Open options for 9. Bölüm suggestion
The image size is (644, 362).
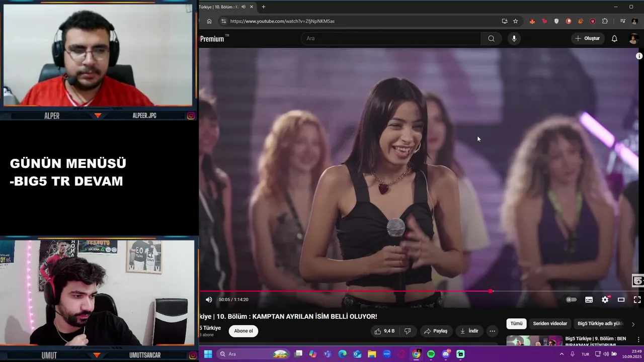(638, 340)
